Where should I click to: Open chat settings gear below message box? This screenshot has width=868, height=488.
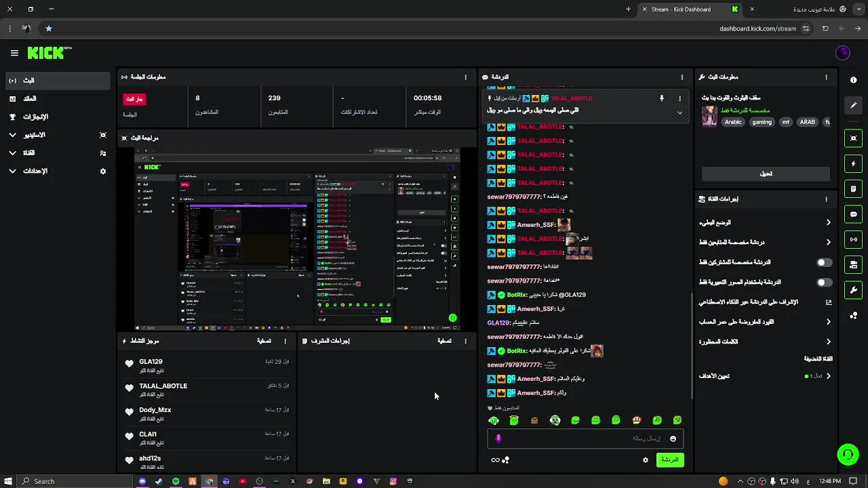[646, 460]
